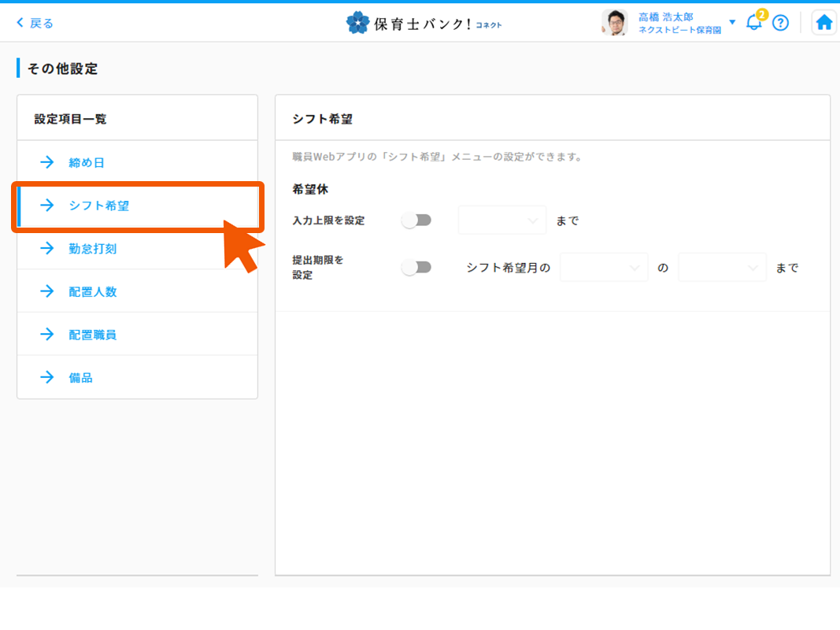Enable the 提出期限を設定 toggle
This screenshot has height=630, width=840.
click(416, 268)
